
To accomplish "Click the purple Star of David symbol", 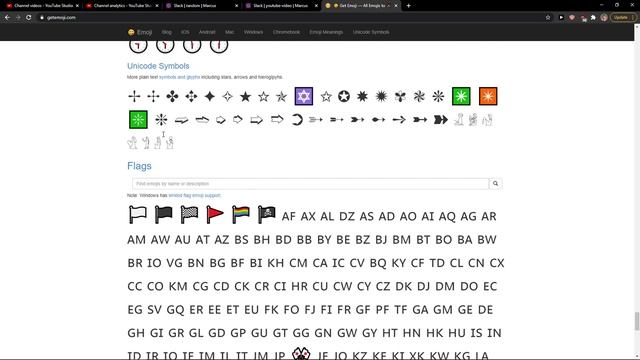I will (304, 96).
